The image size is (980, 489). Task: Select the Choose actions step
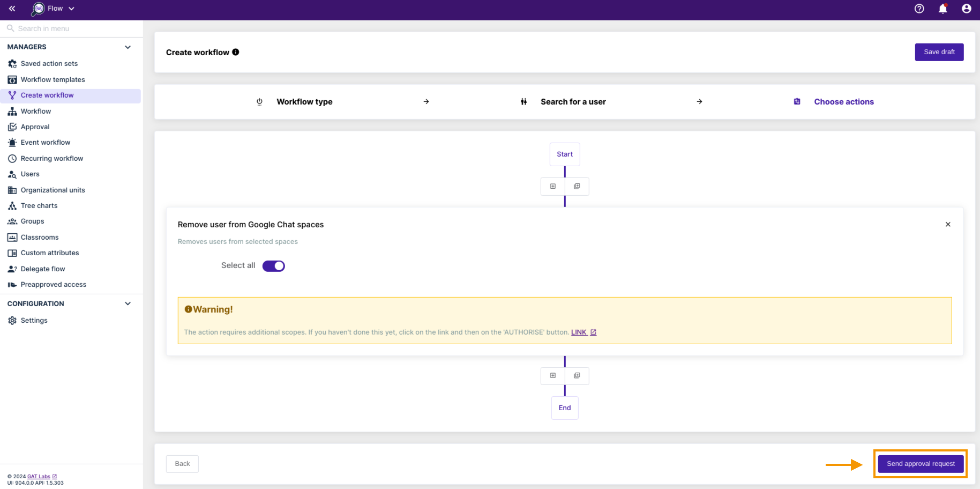pyautogui.click(x=844, y=102)
